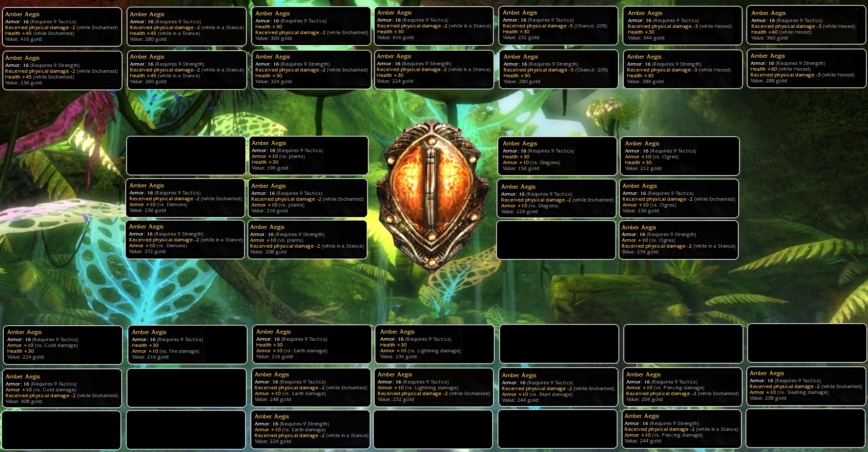This screenshot has width=868, height=452.
Task: Pick the vs. Dragons card with while Enchanted
Action: pos(556,198)
